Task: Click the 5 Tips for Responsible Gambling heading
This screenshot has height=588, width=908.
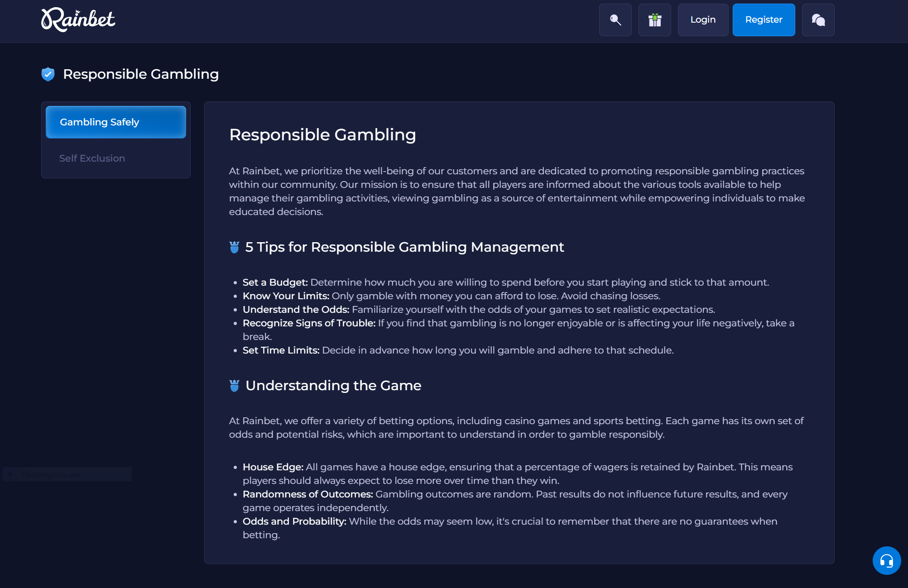Action: tap(404, 247)
